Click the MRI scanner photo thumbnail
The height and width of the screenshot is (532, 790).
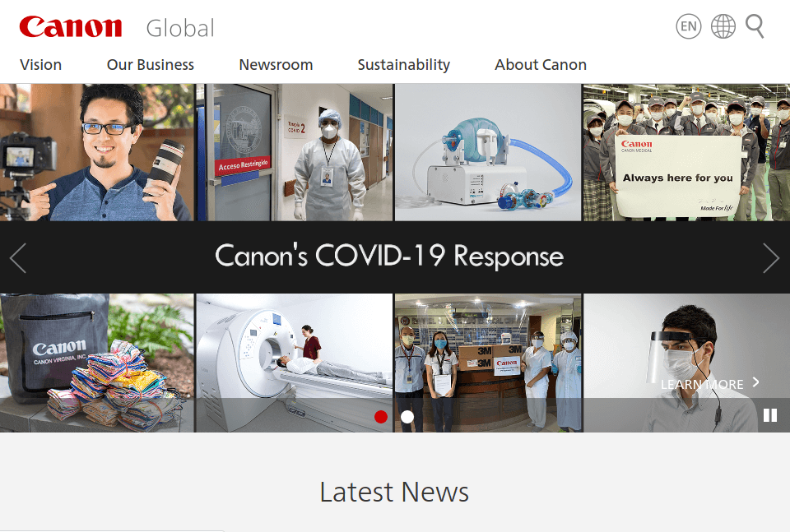tap(294, 363)
